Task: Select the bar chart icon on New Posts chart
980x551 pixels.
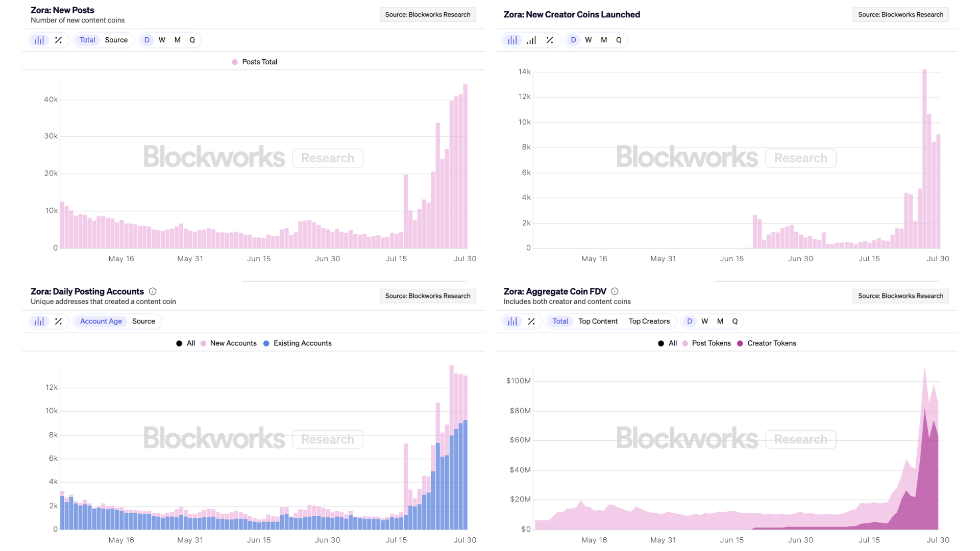Action: click(x=39, y=39)
